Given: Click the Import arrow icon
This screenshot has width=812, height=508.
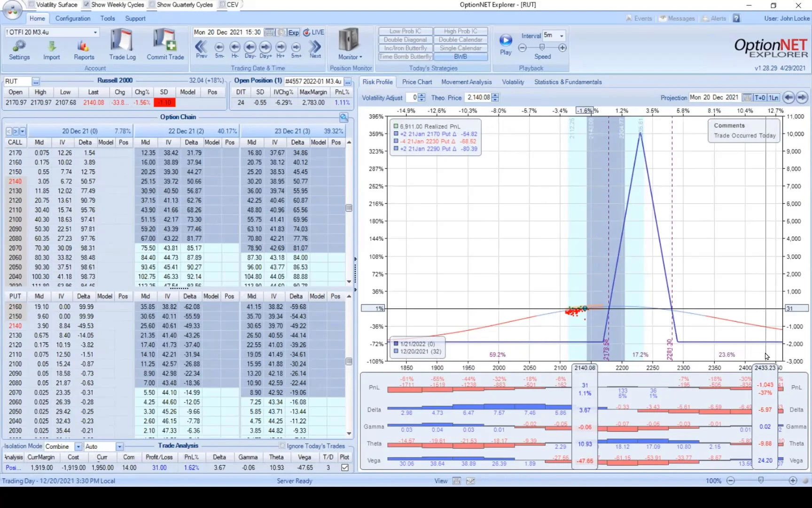Looking at the screenshot, I should pyautogui.click(x=52, y=47).
